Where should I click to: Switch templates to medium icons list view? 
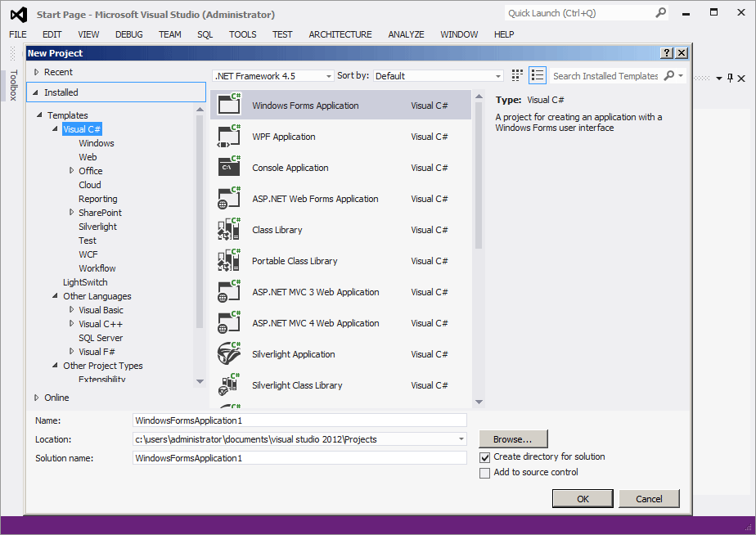tap(537, 75)
